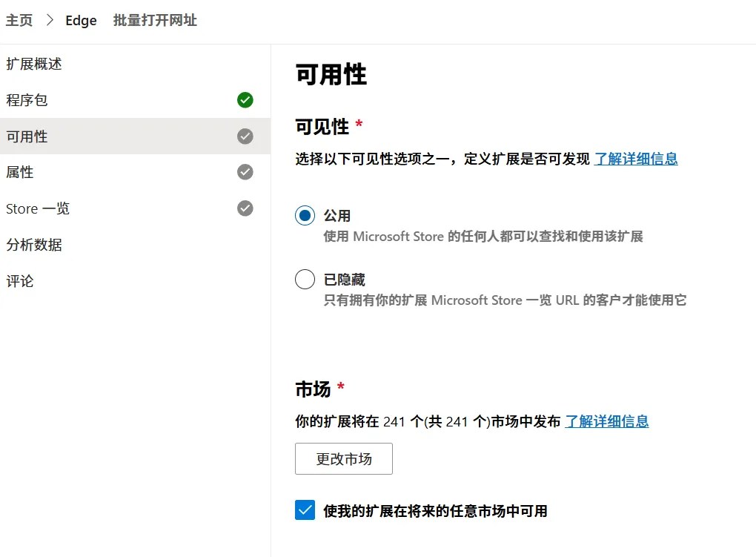Click the breadcrumb chevron after 主页
The width and height of the screenshot is (756, 557).
tap(50, 20)
